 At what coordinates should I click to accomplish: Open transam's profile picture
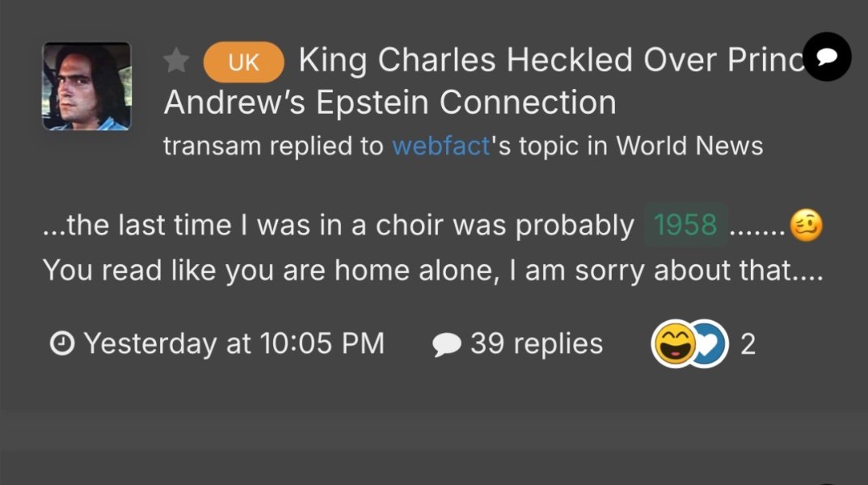(x=86, y=86)
